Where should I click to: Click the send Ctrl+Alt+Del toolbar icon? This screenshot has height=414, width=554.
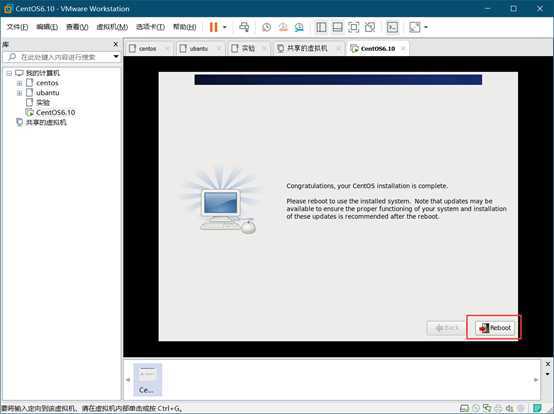pyautogui.click(x=244, y=27)
